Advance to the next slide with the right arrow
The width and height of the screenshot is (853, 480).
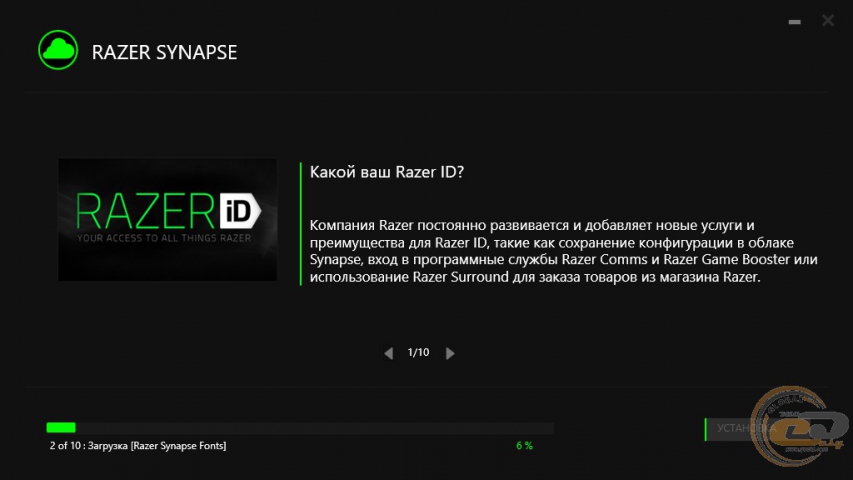(450, 353)
